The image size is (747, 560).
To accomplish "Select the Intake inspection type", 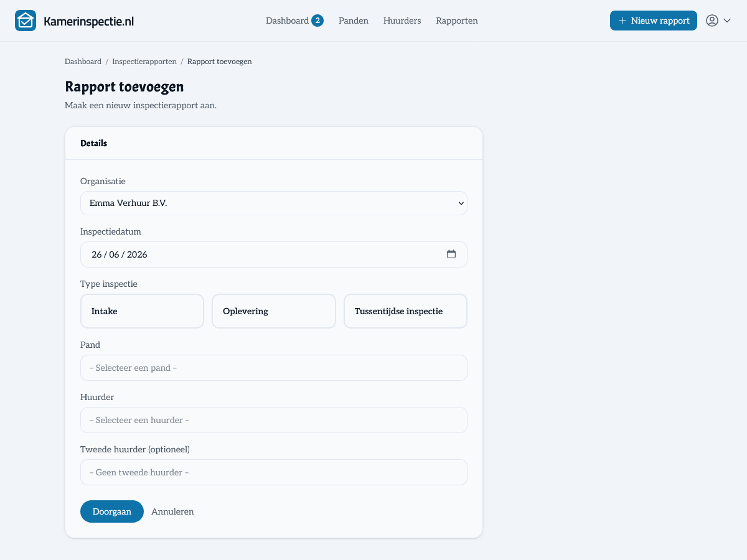I will click(x=142, y=311).
